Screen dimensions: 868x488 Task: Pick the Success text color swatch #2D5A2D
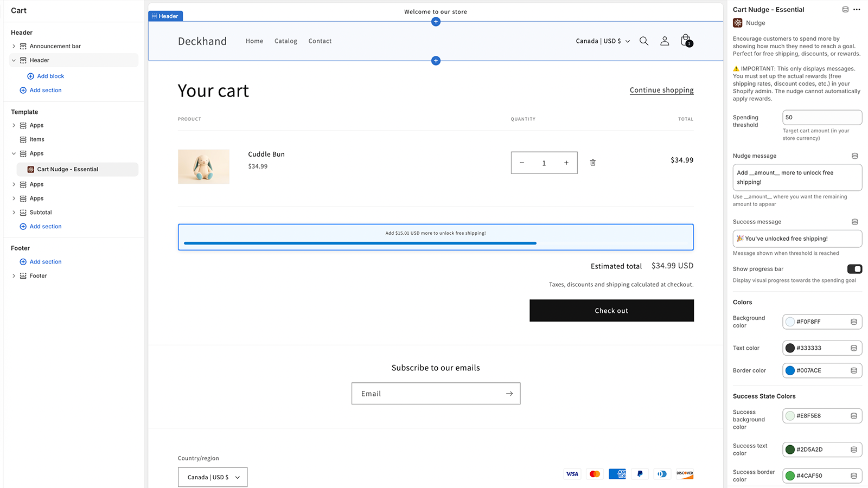click(x=790, y=450)
